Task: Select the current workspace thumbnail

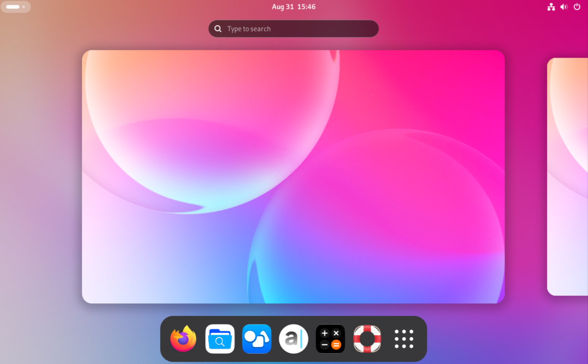Action: 293,177
